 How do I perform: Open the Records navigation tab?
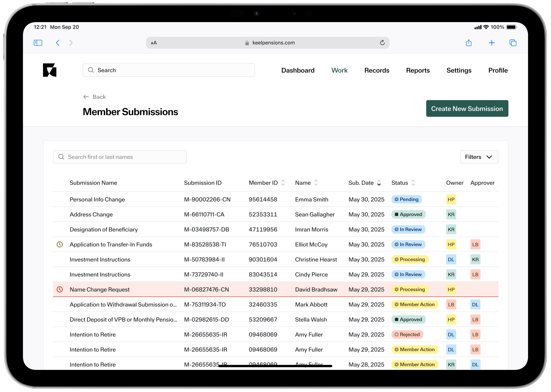(377, 70)
